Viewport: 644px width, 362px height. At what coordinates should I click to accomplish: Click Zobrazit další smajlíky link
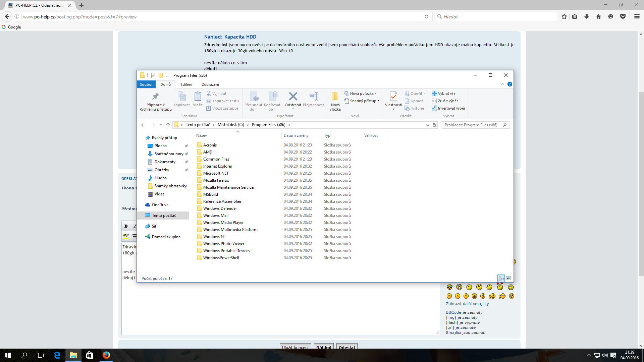[x=467, y=304]
